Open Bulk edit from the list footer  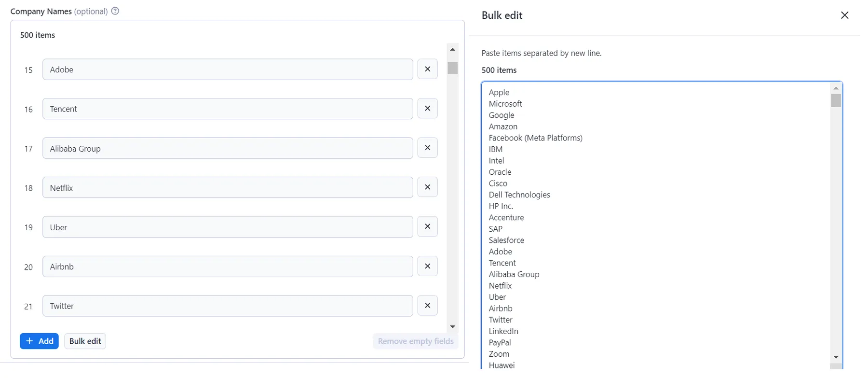[x=85, y=341]
